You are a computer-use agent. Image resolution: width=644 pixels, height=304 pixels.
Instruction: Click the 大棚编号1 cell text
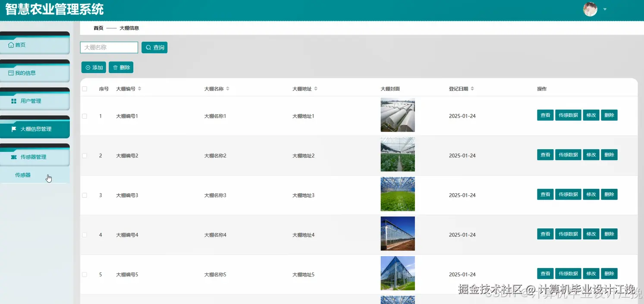[x=127, y=116]
